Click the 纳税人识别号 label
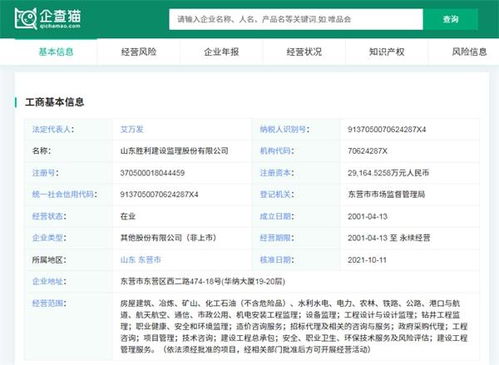This screenshot has height=365, width=499. tap(284, 129)
